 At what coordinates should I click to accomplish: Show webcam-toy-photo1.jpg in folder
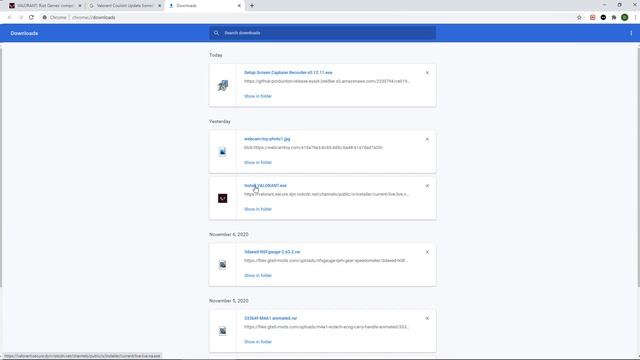coord(258,162)
